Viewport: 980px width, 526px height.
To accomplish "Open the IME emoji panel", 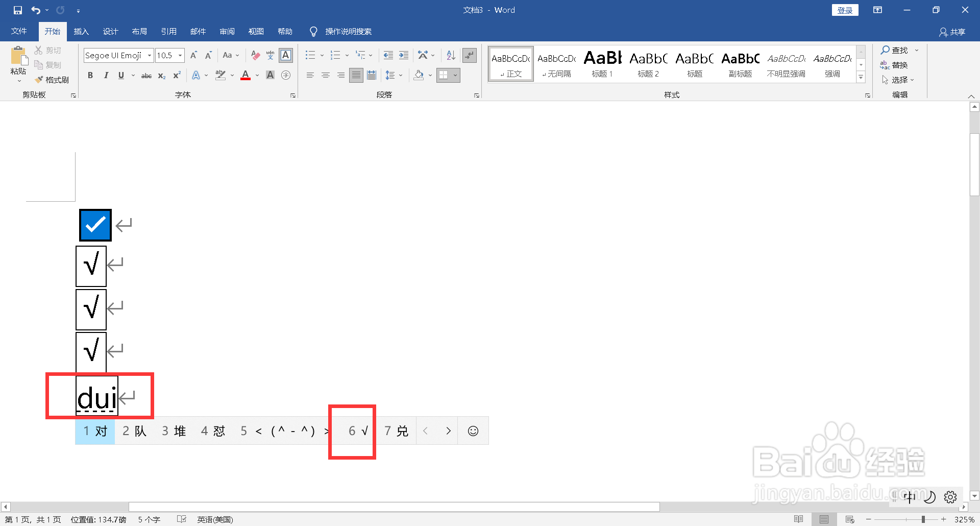I will [x=473, y=431].
